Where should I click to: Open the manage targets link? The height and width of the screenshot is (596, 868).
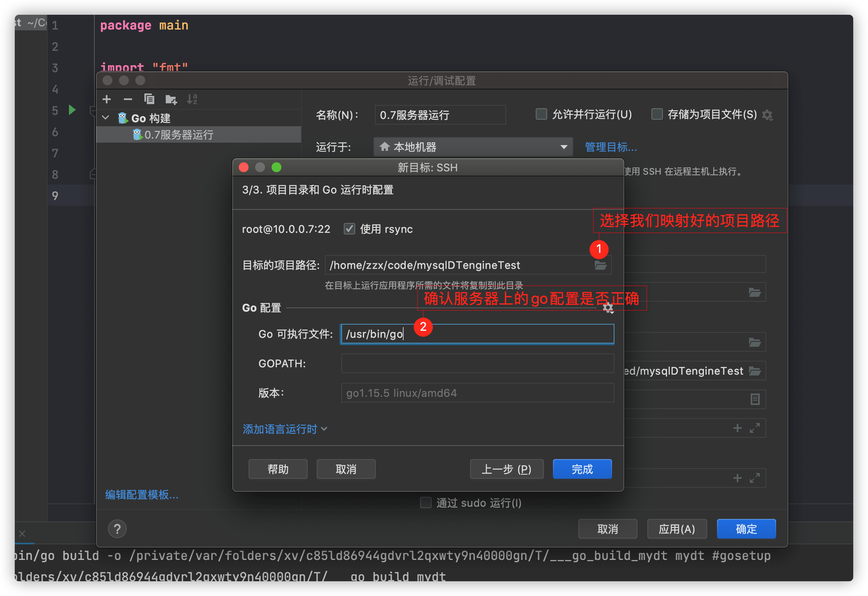click(x=611, y=147)
